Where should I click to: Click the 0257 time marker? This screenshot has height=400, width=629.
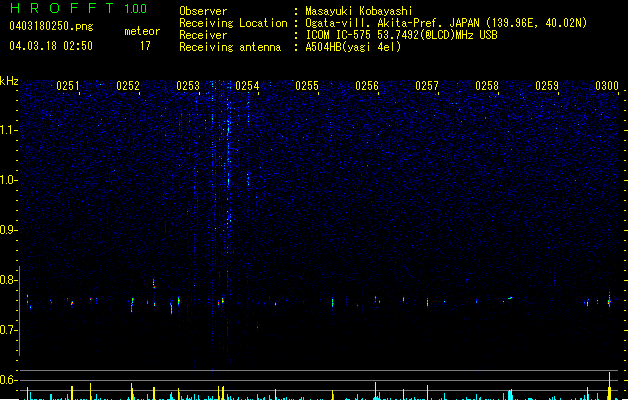[x=427, y=86]
